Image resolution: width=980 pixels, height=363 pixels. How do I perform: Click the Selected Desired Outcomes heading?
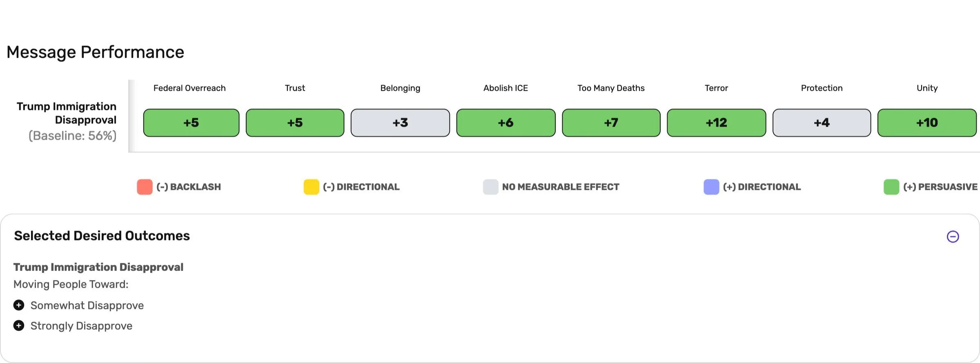pyautogui.click(x=102, y=236)
